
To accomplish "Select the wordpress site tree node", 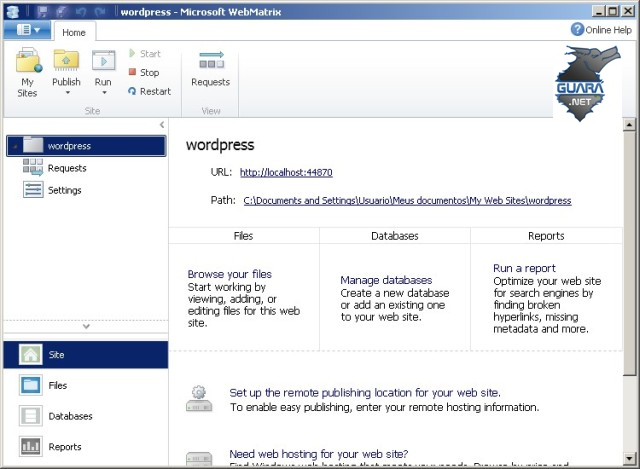I will 86,146.
